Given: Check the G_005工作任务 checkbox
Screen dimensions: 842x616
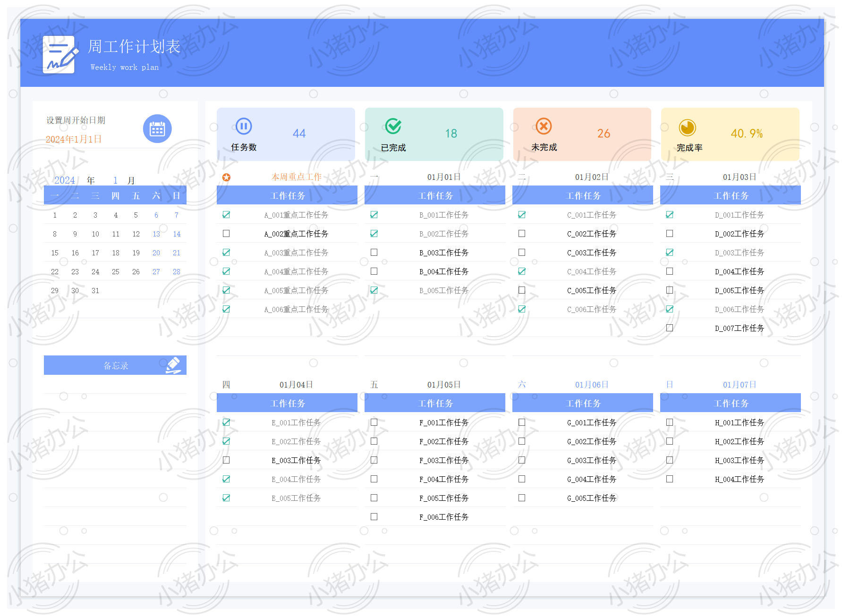Looking at the screenshot, I should point(522,498).
